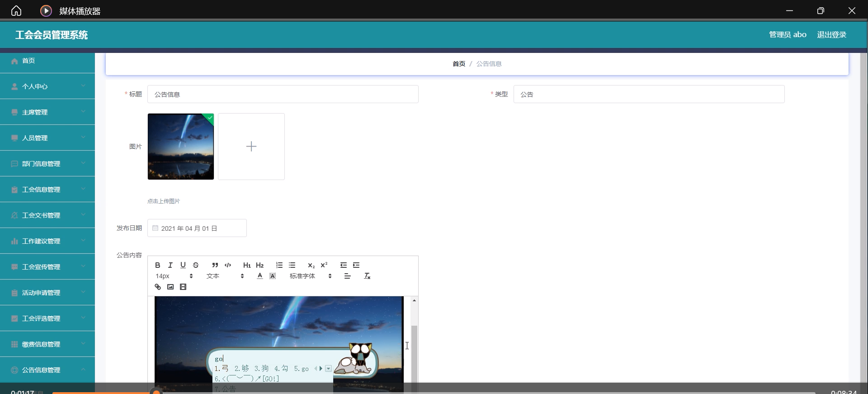868x394 pixels.
Task: Expand 人员管理 sidebar menu
Action: (x=47, y=138)
